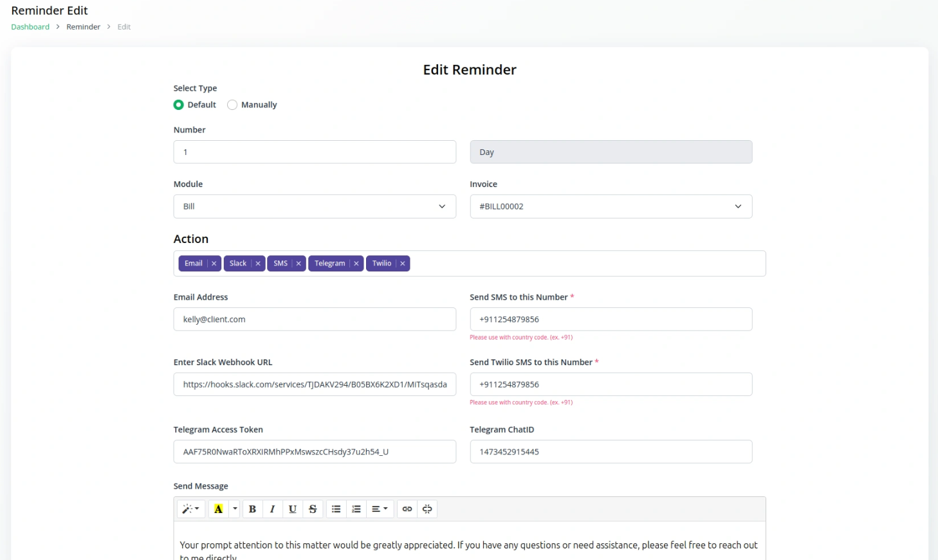Open the Module dropdown showing Bill
Screen dimensions: 938x560
tap(315, 206)
